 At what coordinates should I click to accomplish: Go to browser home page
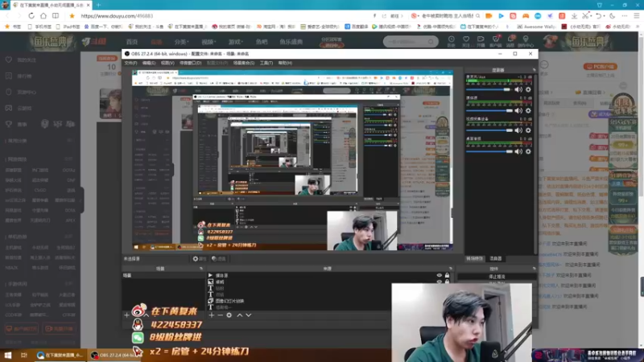pyautogui.click(x=43, y=15)
